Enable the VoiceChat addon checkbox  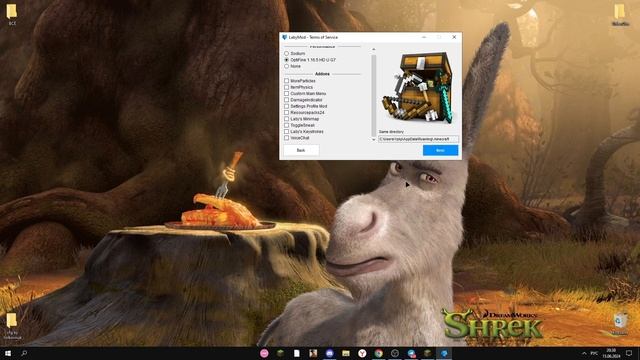click(287, 138)
